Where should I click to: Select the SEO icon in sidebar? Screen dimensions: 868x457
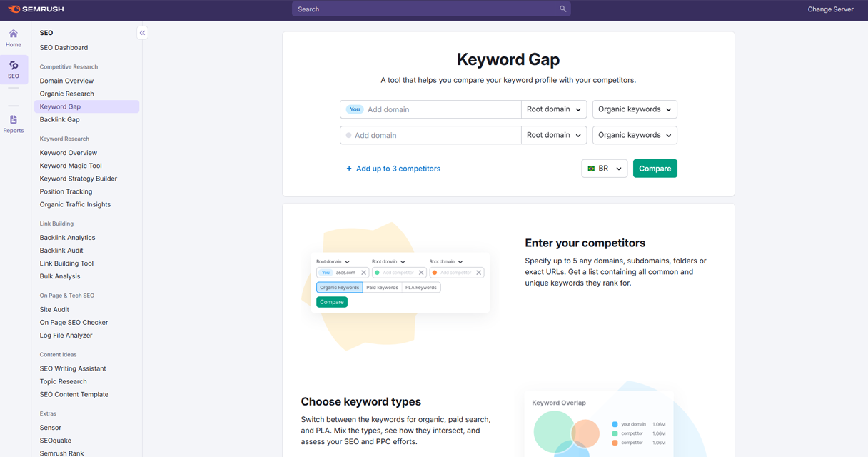(14, 69)
